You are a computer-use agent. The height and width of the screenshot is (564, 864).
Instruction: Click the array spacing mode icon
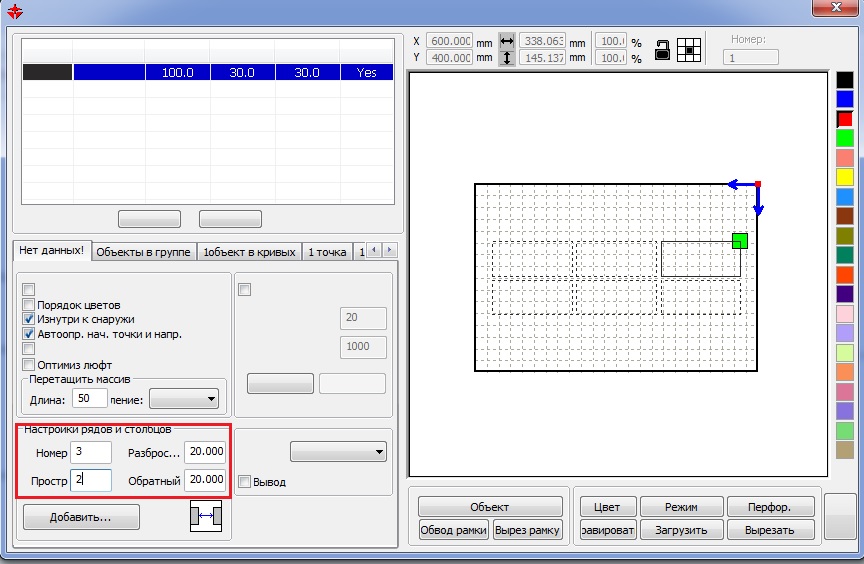[x=206, y=516]
